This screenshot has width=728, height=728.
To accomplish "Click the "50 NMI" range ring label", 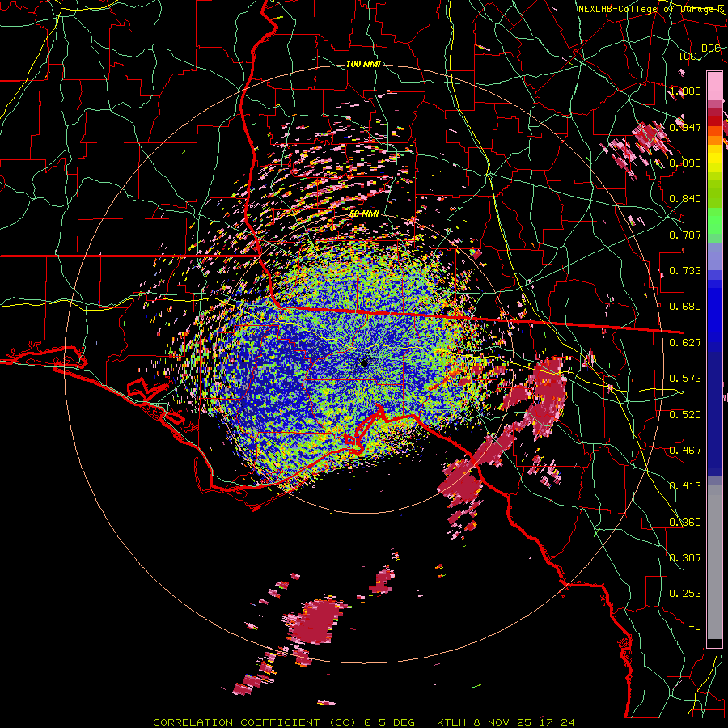I will pyautogui.click(x=364, y=214).
